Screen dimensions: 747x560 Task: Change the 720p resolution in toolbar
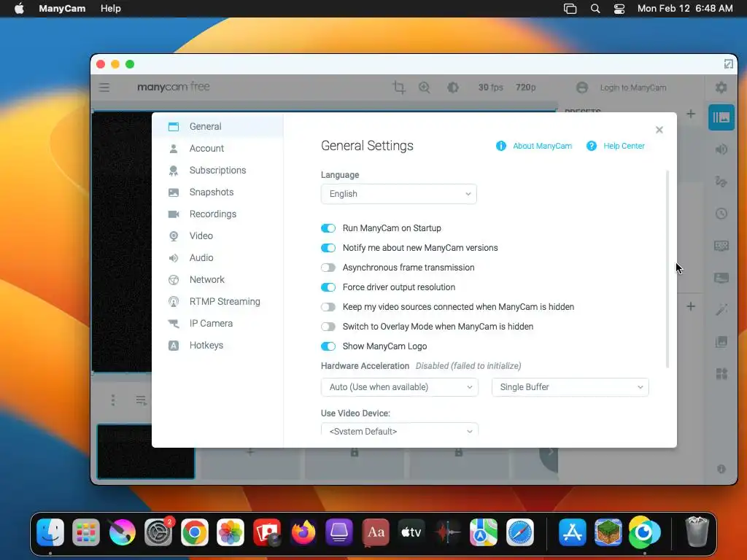525,87
